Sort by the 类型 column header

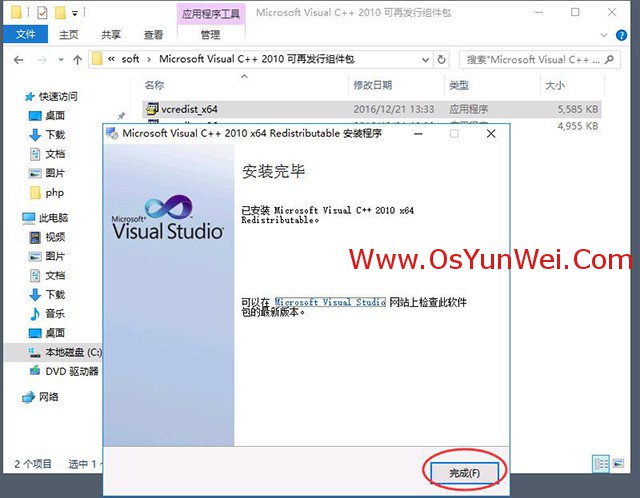click(459, 85)
